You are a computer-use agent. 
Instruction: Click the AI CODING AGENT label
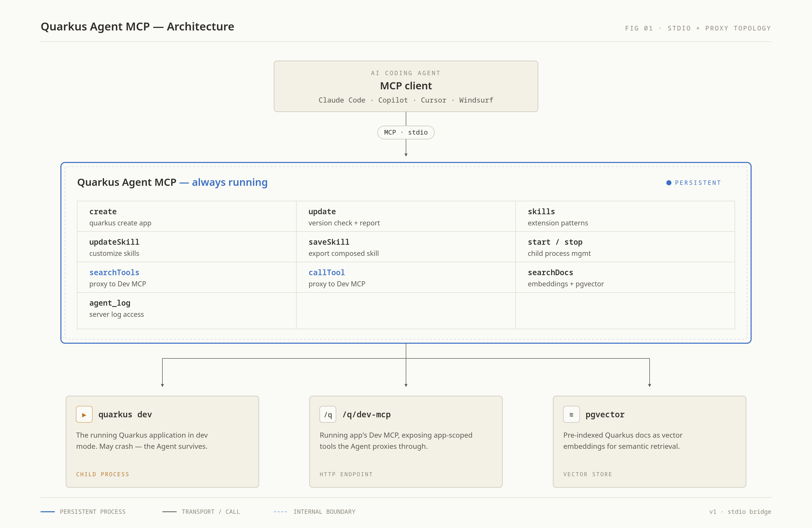406,73
